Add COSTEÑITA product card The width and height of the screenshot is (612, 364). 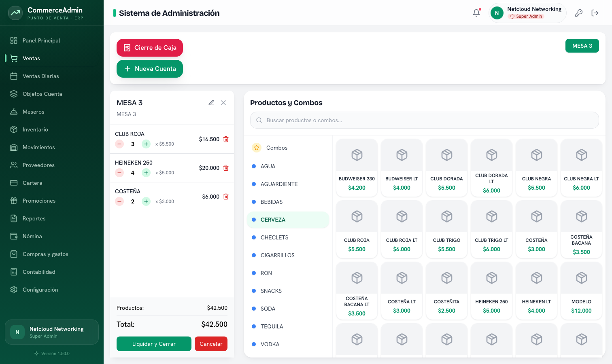447,291
